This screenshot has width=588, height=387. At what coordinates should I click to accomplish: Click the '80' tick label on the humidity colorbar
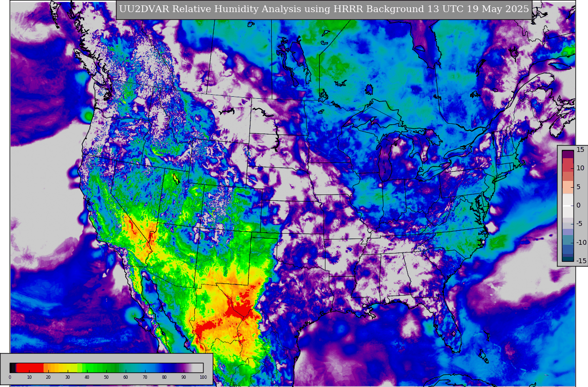click(164, 377)
